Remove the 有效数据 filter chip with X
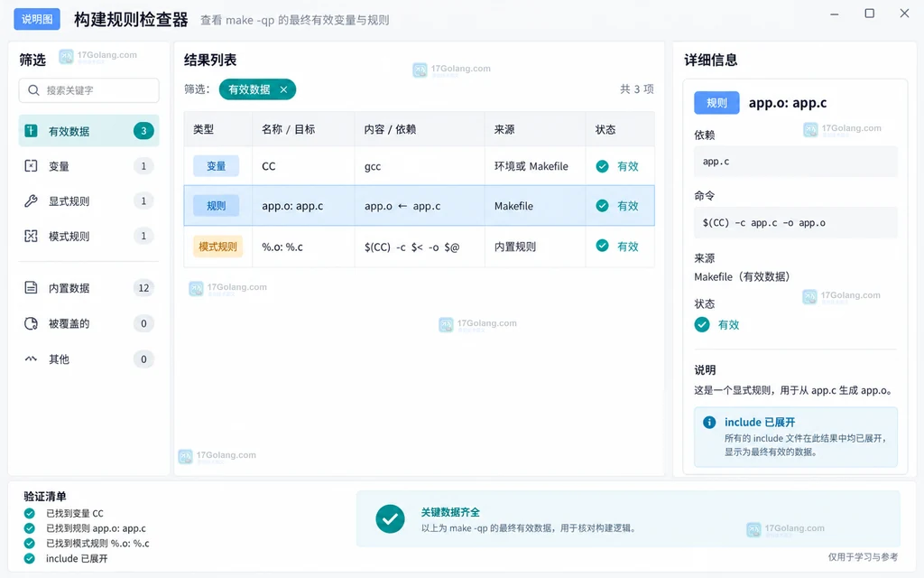The width and height of the screenshot is (924, 578). [x=283, y=89]
